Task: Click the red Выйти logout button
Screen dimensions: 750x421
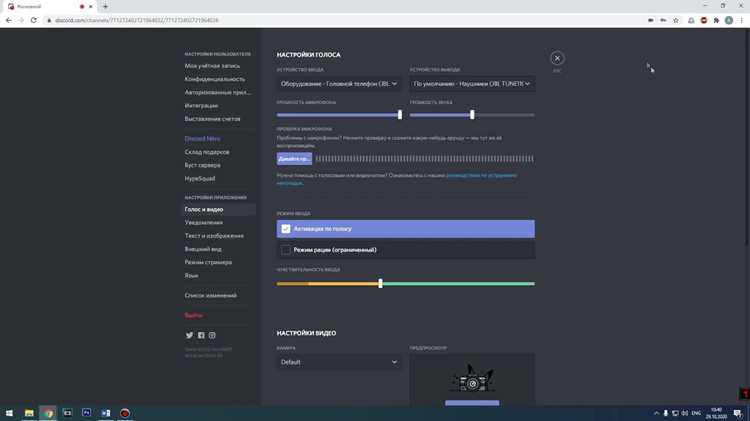Action: pyautogui.click(x=194, y=315)
